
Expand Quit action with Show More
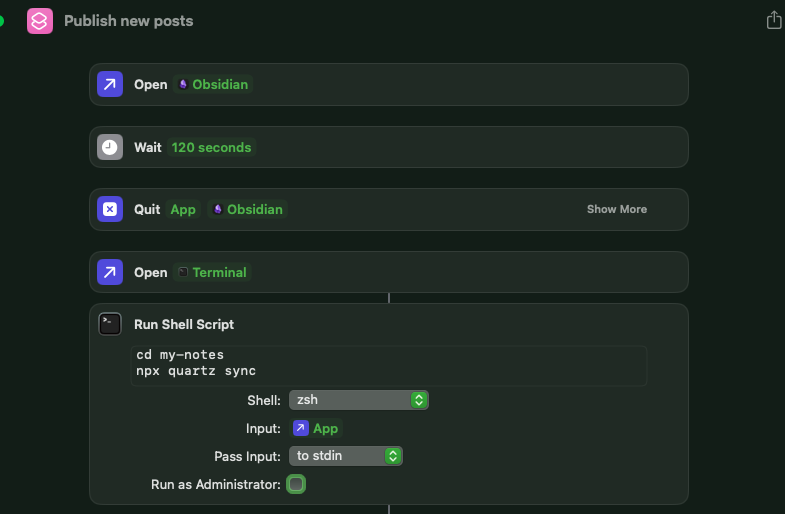[x=616, y=209]
